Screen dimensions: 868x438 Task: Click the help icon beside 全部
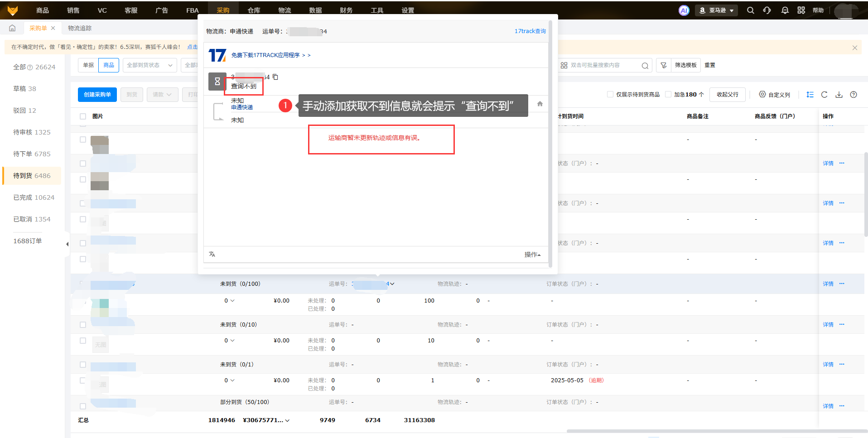[30, 67]
